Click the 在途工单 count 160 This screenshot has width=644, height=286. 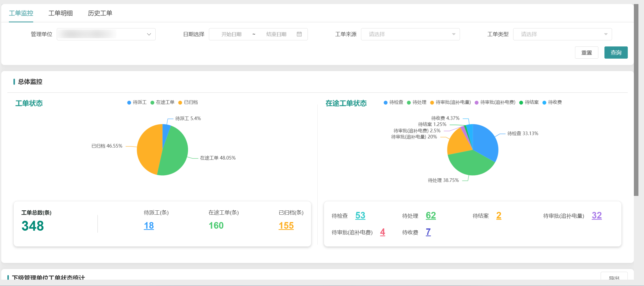[x=216, y=226]
